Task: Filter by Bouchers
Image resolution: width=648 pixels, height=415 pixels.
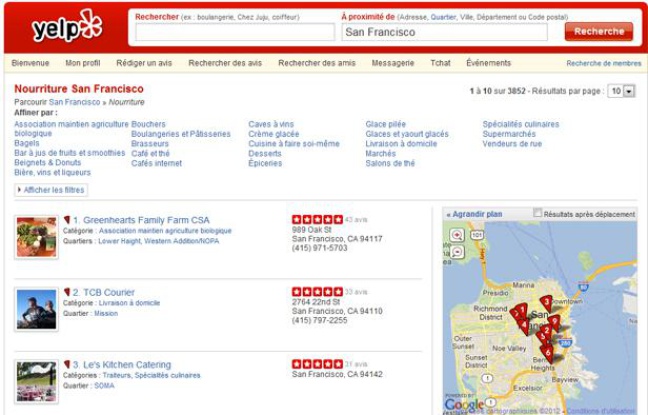Action: (148, 124)
